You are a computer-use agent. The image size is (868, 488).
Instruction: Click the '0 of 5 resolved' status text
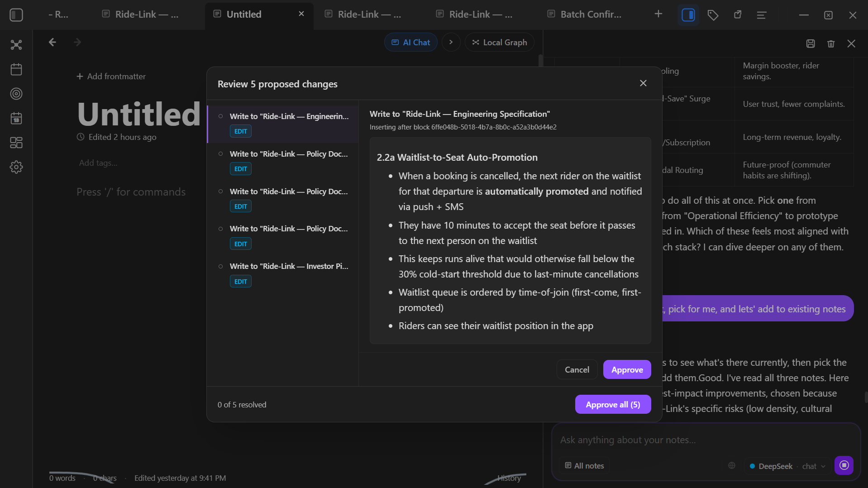(x=242, y=405)
